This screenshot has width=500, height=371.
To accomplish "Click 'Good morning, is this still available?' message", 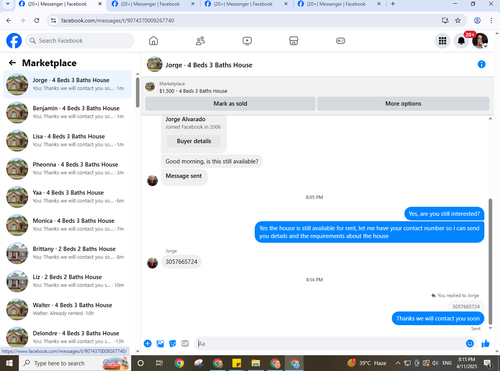I will (212, 161).
